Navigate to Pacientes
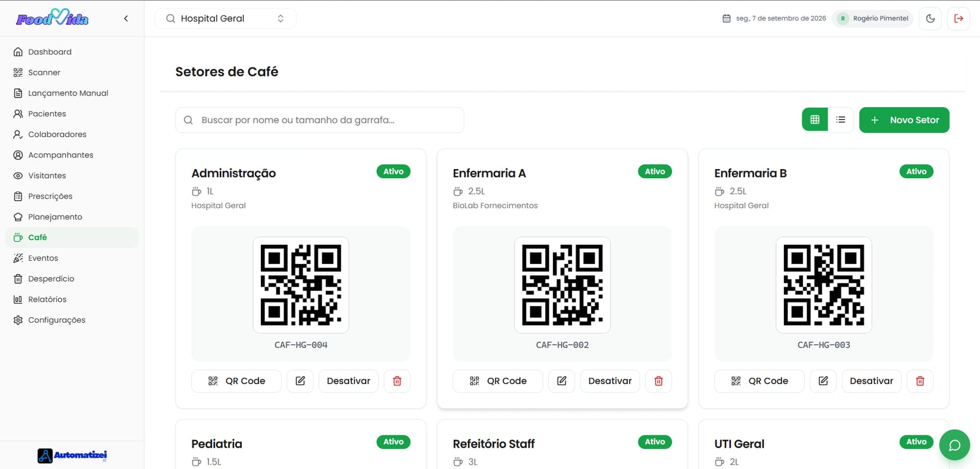The width and height of the screenshot is (980, 469). tap(72, 114)
